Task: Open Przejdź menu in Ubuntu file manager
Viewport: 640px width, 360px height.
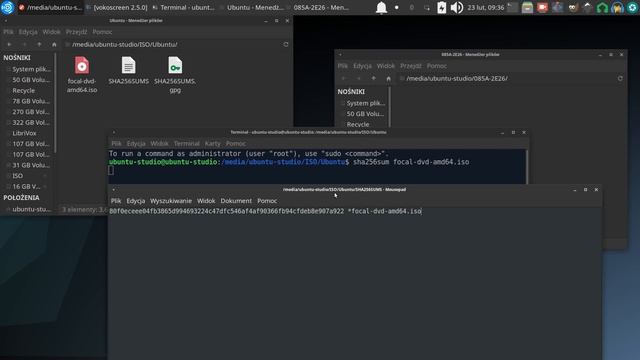Action: tap(76, 31)
